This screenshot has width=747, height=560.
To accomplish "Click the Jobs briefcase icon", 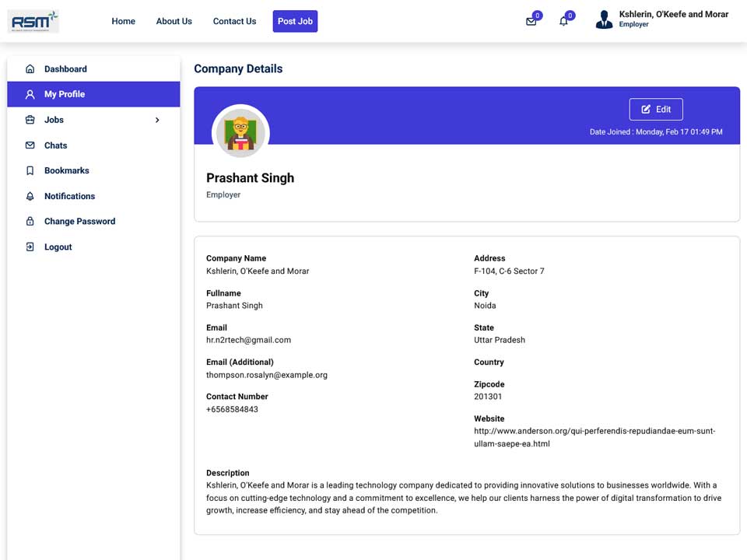I will click(x=30, y=120).
